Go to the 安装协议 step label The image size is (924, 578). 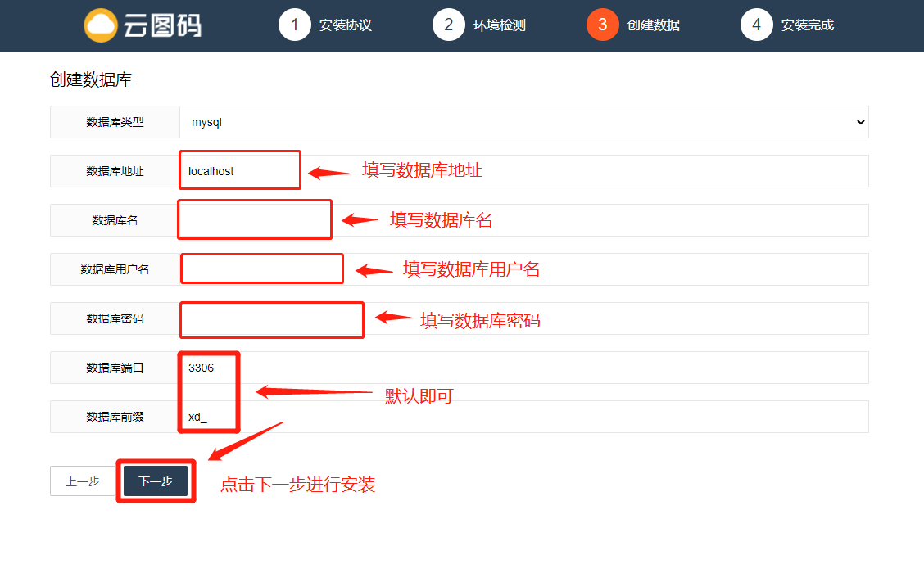(346, 25)
